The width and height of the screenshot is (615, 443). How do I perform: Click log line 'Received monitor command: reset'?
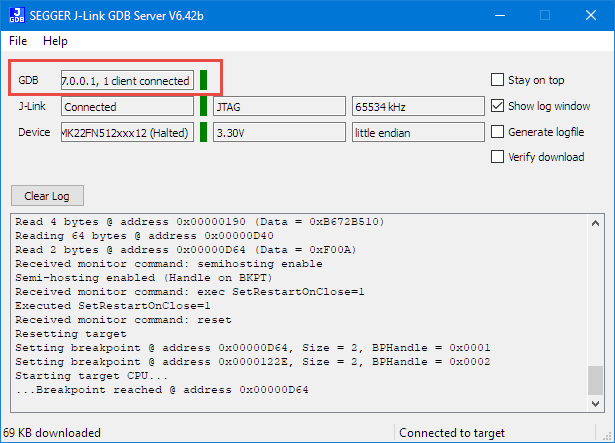tap(123, 320)
